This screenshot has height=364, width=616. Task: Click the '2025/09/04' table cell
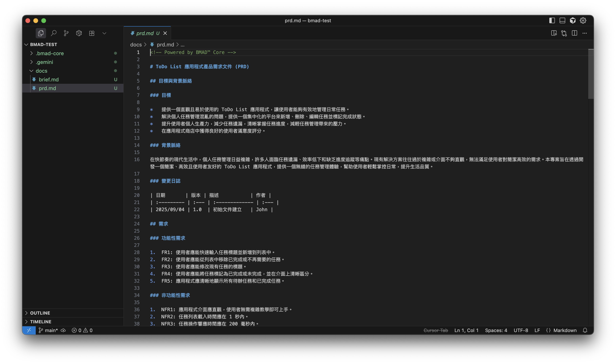point(170,209)
